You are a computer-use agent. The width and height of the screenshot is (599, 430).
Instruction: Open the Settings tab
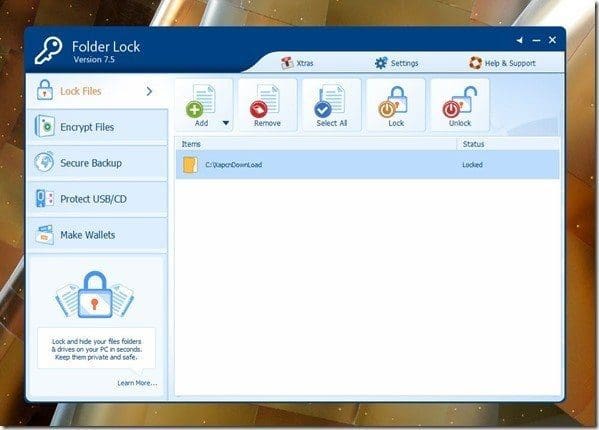[396, 63]
